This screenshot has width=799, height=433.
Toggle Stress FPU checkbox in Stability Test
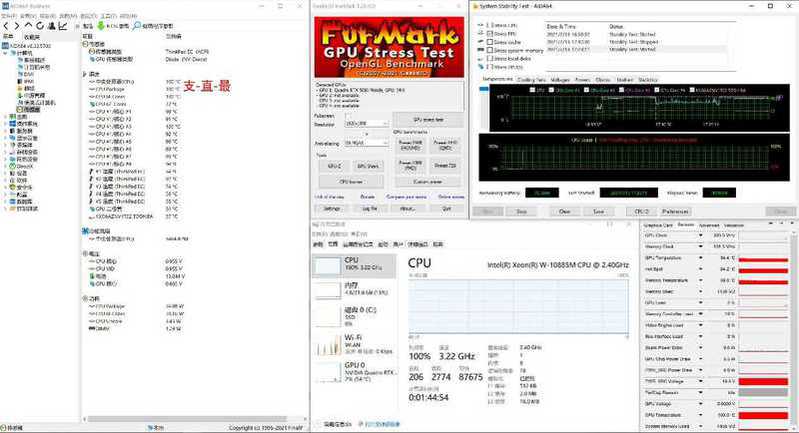pos(490,34)
